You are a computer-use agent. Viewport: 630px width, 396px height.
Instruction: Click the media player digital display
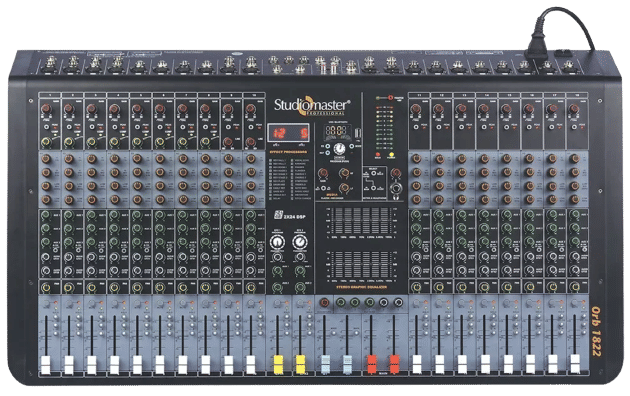click(x=337, y=131)
